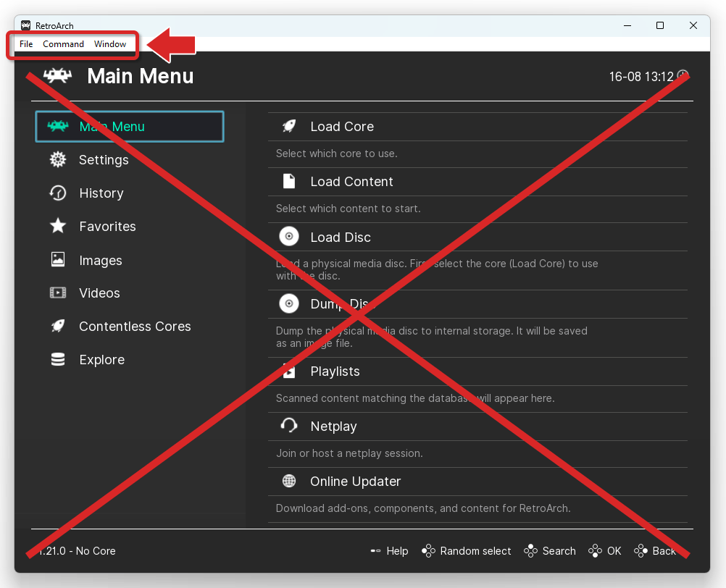Select the Dump Disc entry
Screen dimensions: 726x588
477,304
